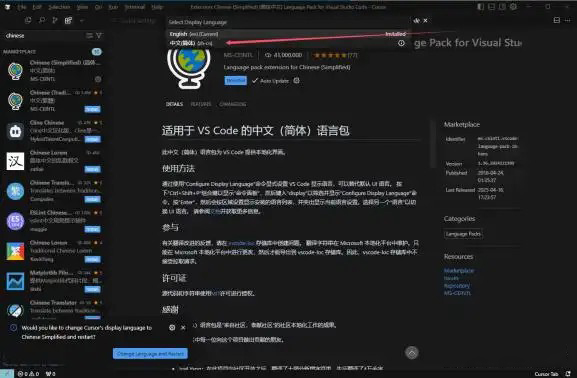Toggle primary sidebar layout icon in title bar
The image size is (577, 378).
[x=481, y=7]
